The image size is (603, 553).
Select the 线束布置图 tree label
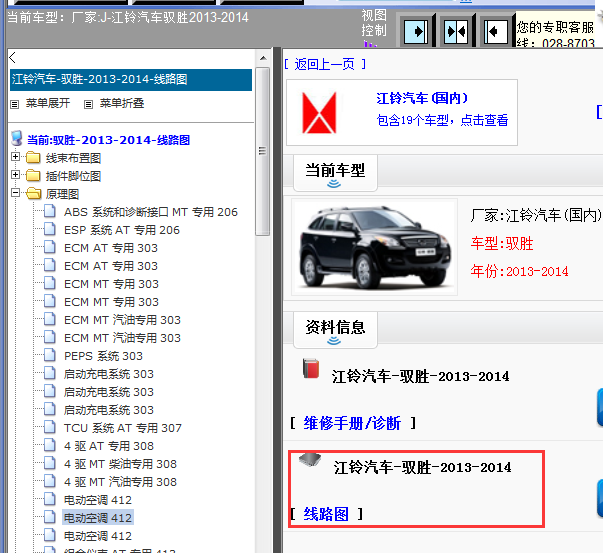[x=73, y=158]
